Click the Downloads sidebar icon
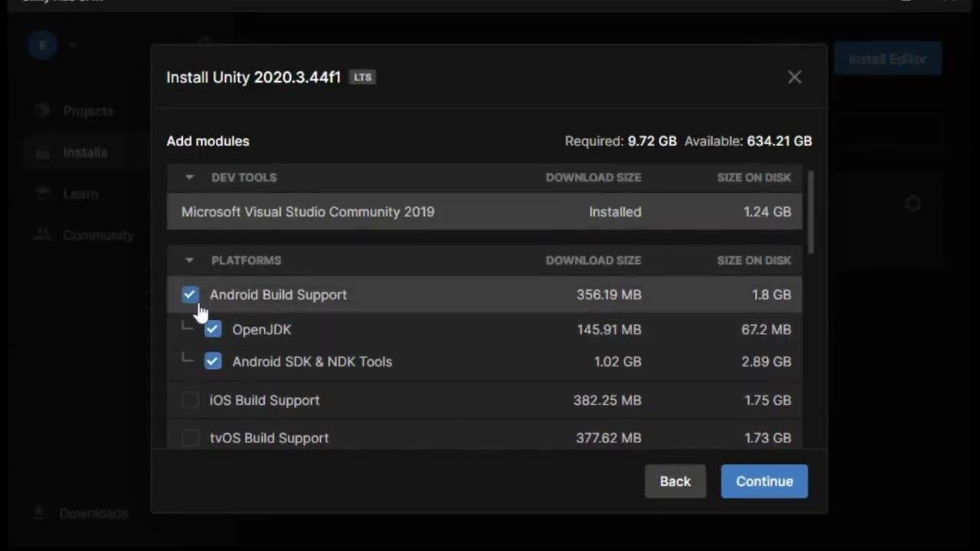The image size is (980, 551). 40,514
